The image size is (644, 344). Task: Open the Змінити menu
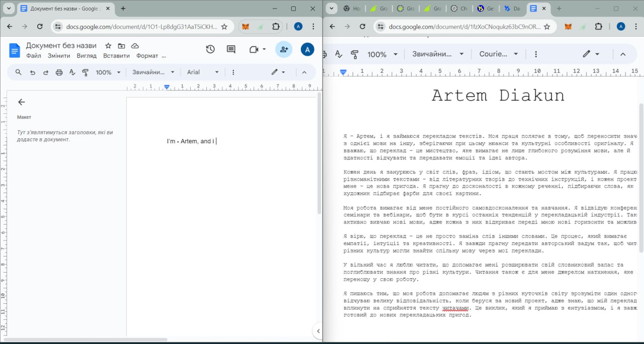[59, 56]
